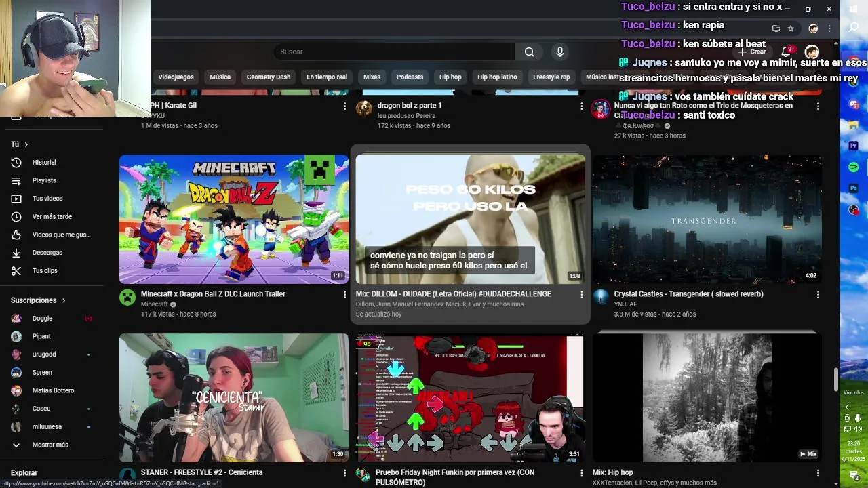This screenshot has height=488, width=868.
Task: Click the Historial clock icon in sidebar
Action: (16, 163)
